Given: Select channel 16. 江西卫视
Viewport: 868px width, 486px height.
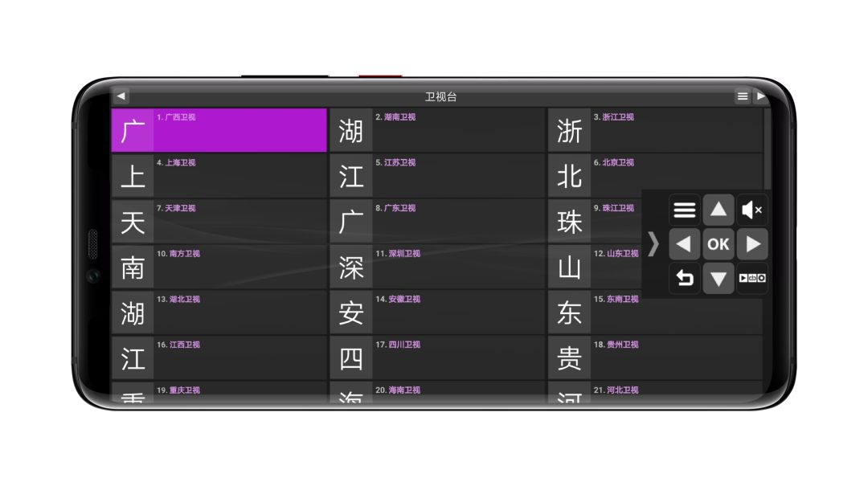Looking at the screenshot, I should [219, 357].
